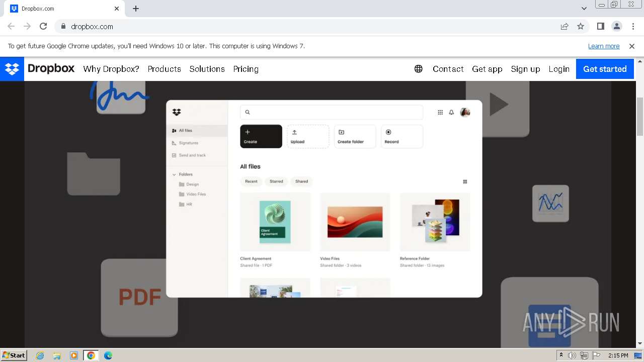Click the Get started button
Viewport: 644px width, 362px height.
tap(605, 69)
